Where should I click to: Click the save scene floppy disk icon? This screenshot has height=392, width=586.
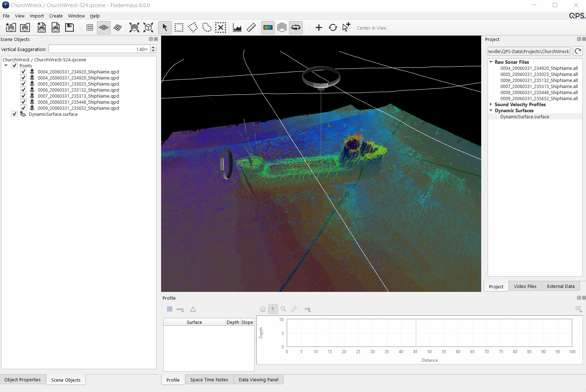(70, 28)
